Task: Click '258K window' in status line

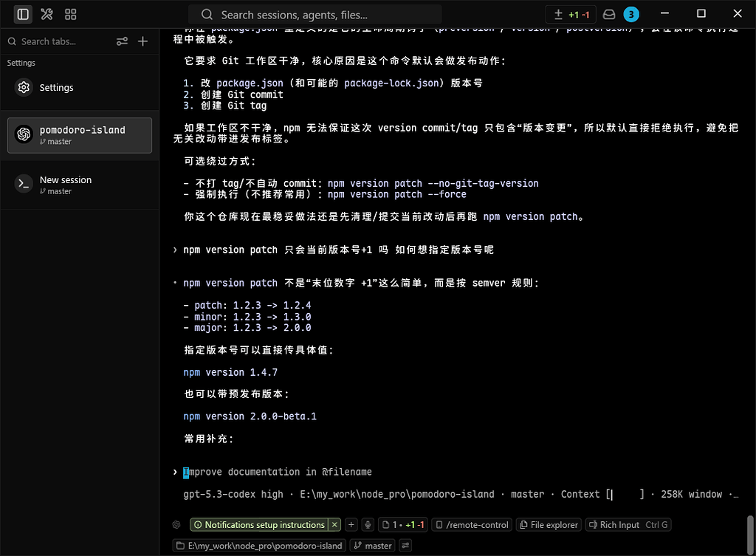Action: click(x=691, y=494)
